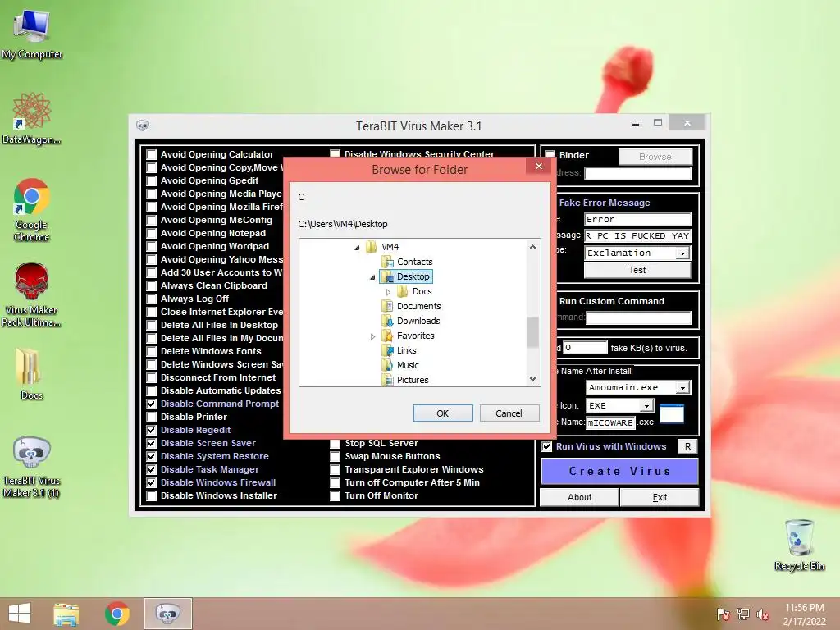
Task: Select the Google Chrome desktop shortcut
Action: pos(32,209)
